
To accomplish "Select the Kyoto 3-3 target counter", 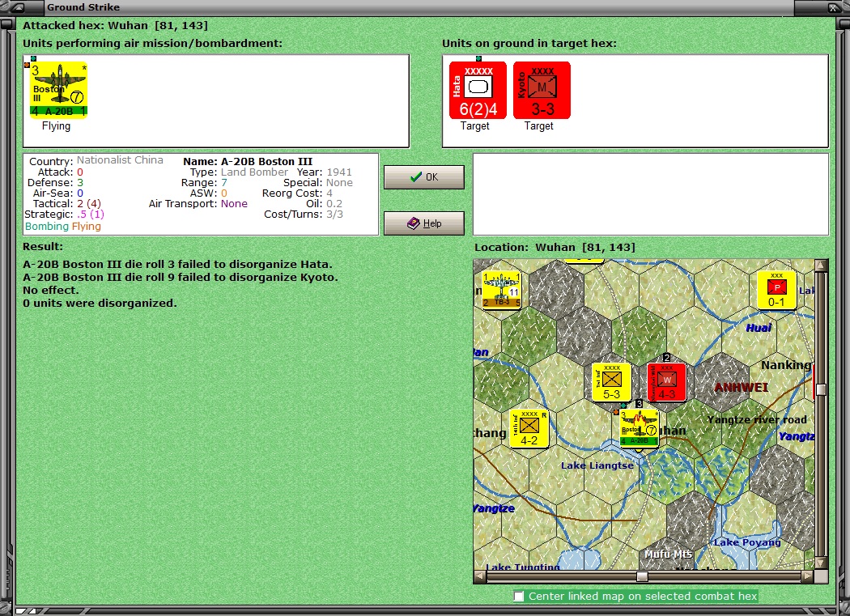I will tap(542, 90).
